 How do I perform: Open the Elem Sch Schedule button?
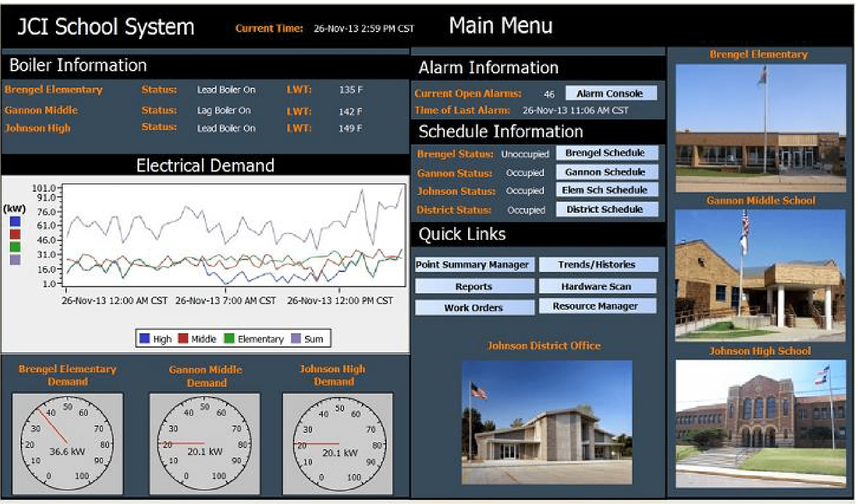click(x=606, y=190)
